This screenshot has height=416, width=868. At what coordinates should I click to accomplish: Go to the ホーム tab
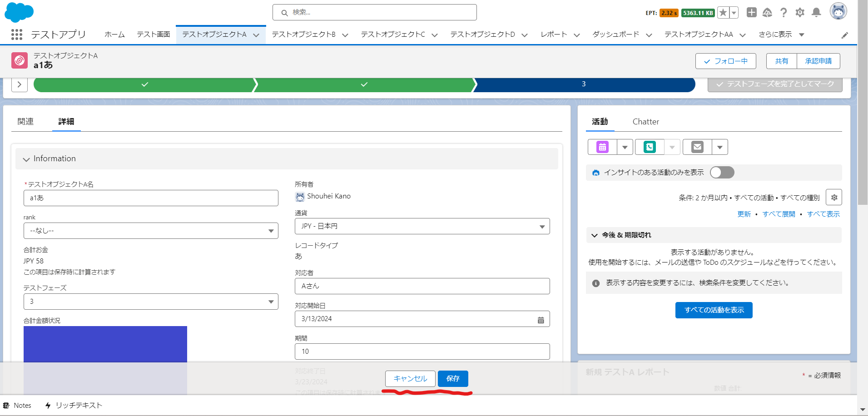[114, 35]
